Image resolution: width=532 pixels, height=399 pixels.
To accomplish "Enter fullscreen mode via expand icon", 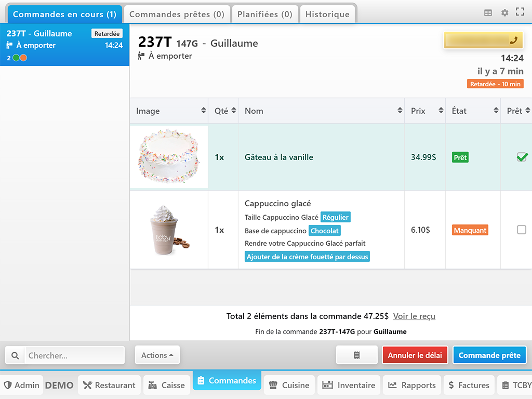I will 520,12.
